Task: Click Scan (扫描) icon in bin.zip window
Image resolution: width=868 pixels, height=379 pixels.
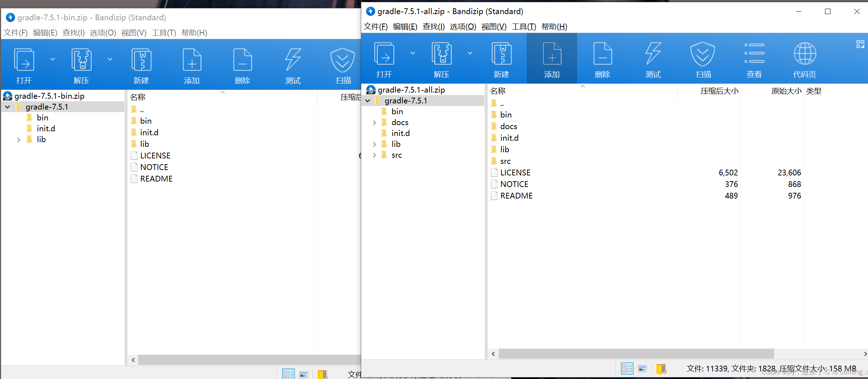Action: pyautogui.click(x=342, y=60)
